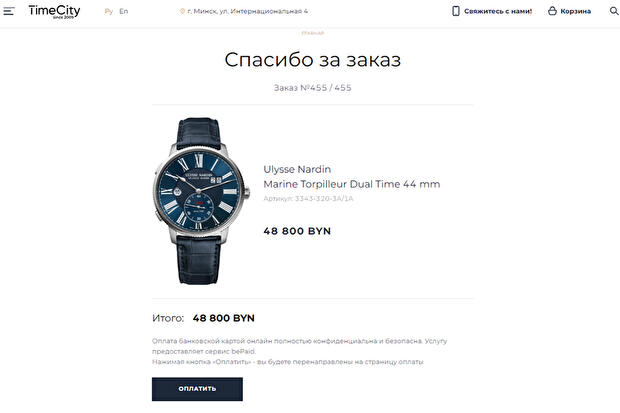Switch language to Ру
The image size is (620, 413).
[x=109, y=11]
